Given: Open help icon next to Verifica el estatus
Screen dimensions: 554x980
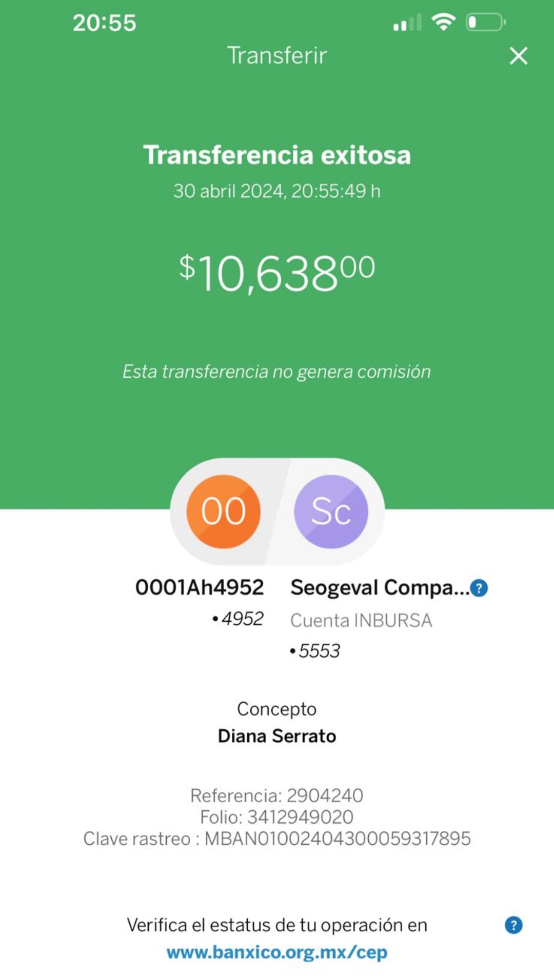Looking at the screenshot, I should (513, 925).
